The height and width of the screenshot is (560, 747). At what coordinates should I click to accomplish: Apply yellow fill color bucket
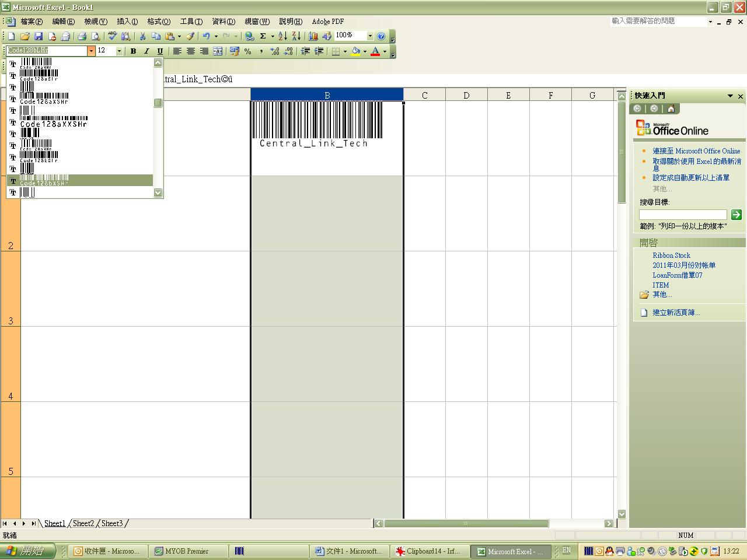click(x=355, y=51)
